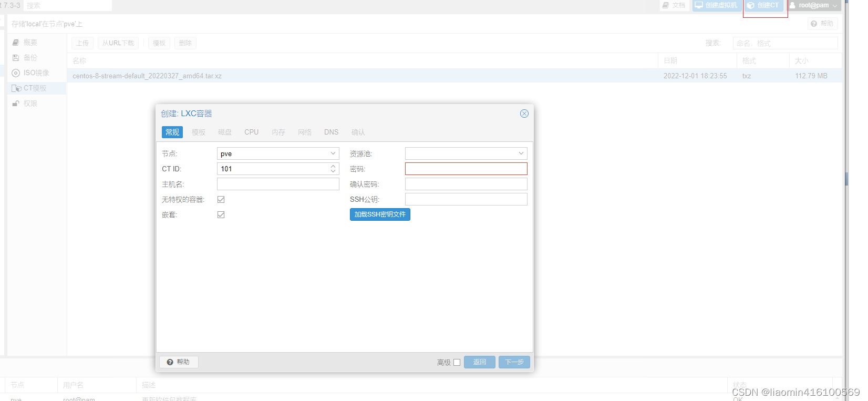The image size is (868, 401).
Task: Open the 内存 tab in the dialog
Action: coord(278,132)
